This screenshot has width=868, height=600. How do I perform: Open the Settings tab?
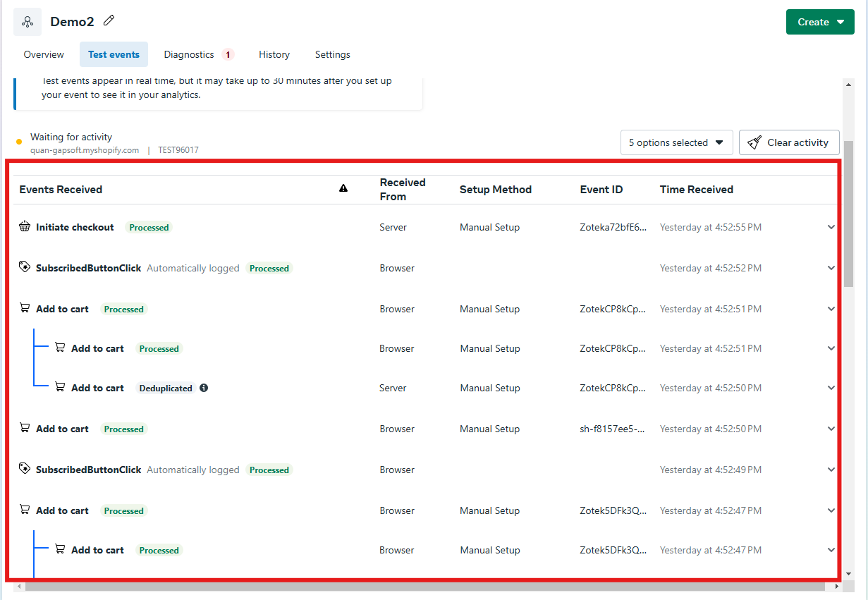(x=332, y=54)
